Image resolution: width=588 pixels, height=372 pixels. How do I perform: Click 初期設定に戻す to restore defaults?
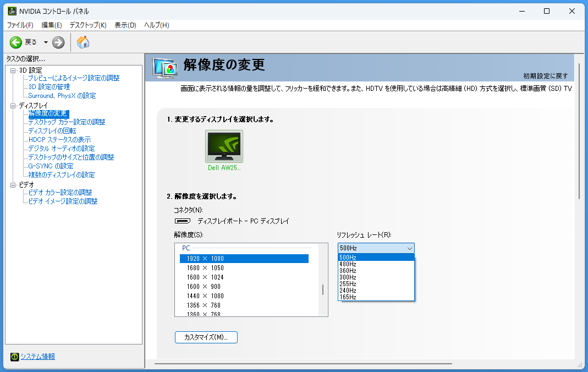click(545, 76)
